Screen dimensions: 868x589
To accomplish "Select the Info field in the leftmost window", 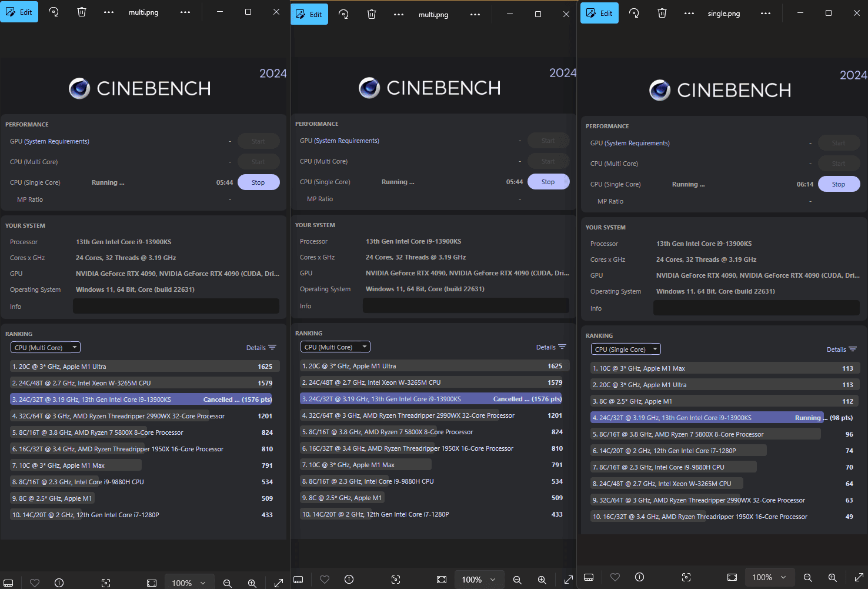I will pyautogui.click(x=176, y=306).
